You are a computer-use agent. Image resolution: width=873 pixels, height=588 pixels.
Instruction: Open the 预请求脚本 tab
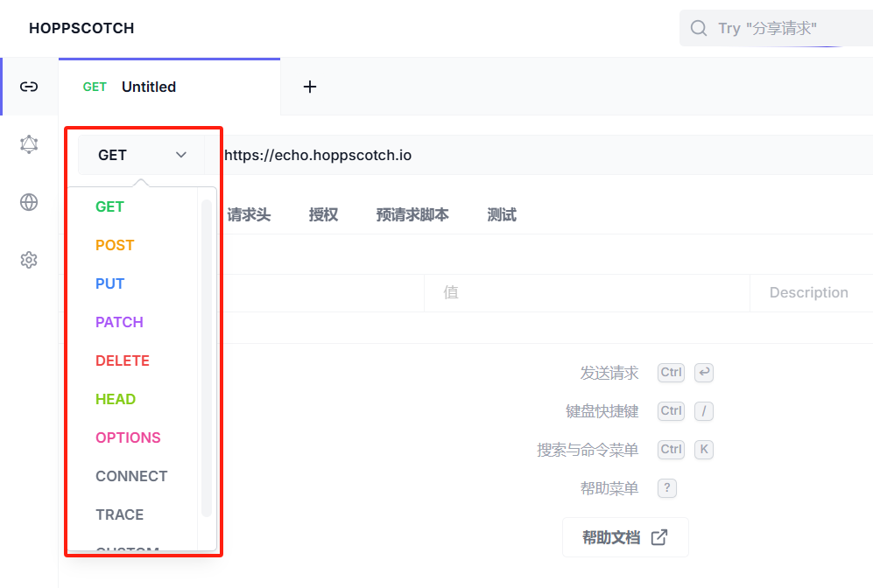click(412, 214)
